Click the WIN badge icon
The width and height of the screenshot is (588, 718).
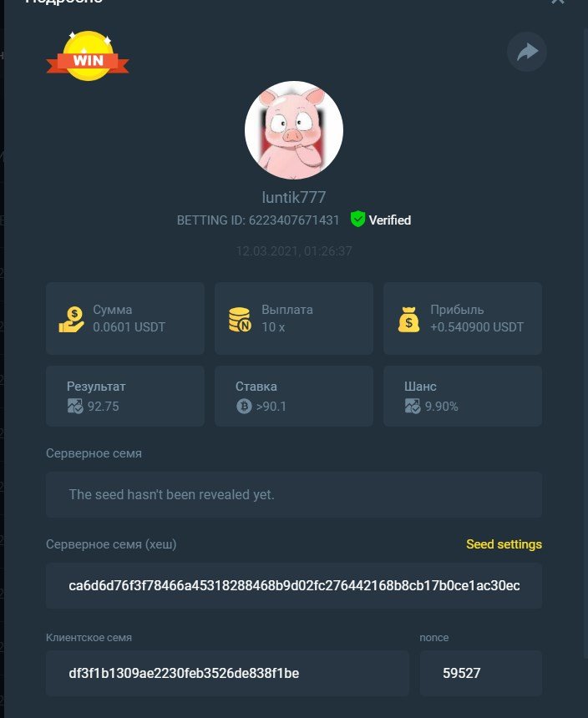pyautogui.click(x=88, y=56)
